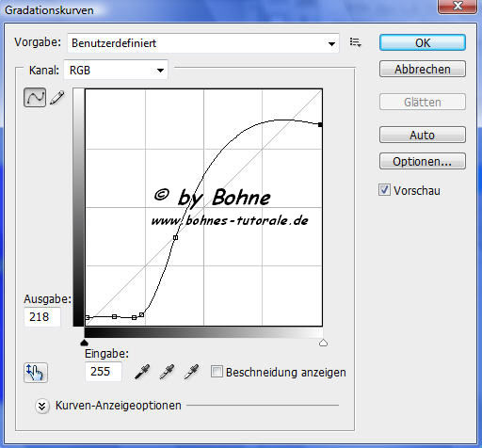The image size is (482, 448).
Task: Click the Ausgabe value field
Action: [42, 317]
